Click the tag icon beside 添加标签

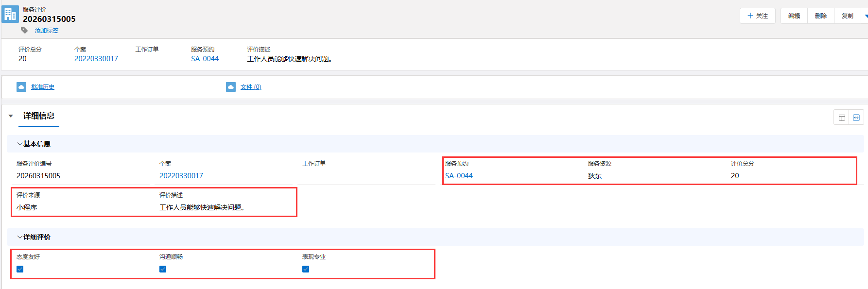coord(24,30)
